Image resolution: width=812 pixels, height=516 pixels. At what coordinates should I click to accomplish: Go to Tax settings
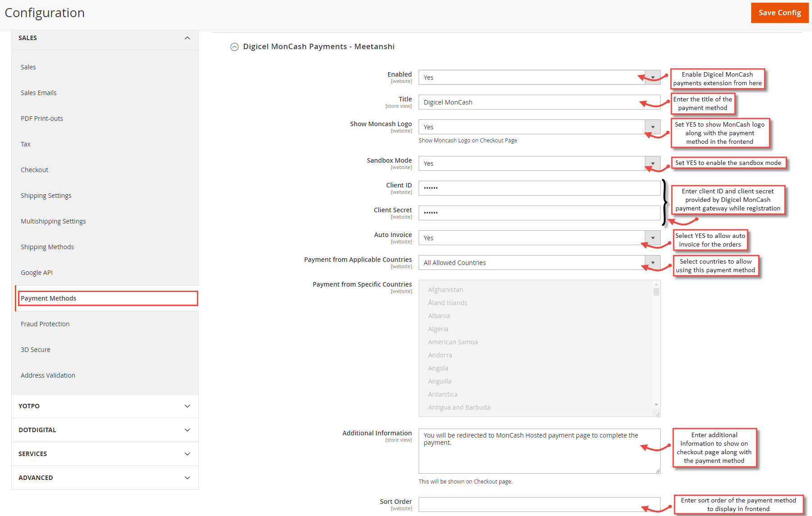26,144
